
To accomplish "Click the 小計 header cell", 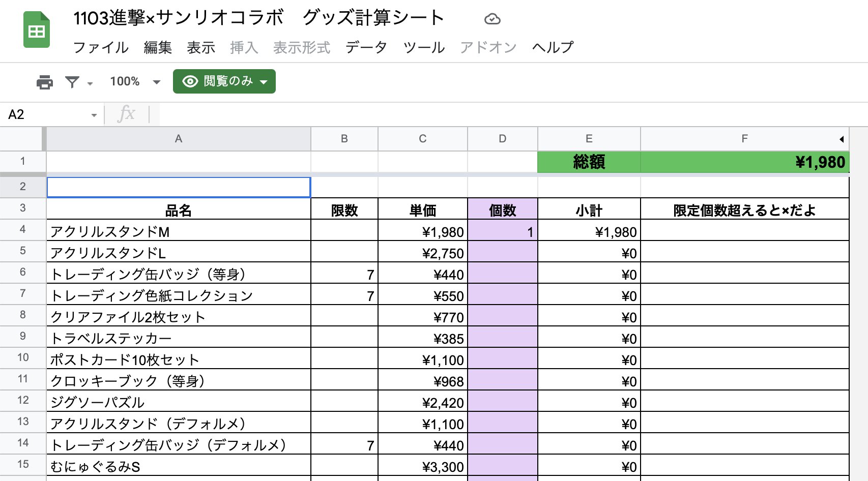I will tap(589, 209).
